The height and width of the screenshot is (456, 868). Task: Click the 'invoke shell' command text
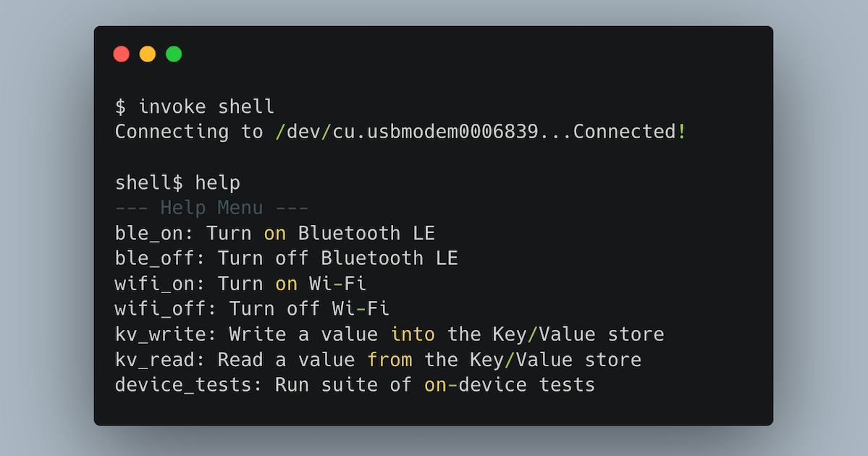pyautogui.click(x=206, y=106)
